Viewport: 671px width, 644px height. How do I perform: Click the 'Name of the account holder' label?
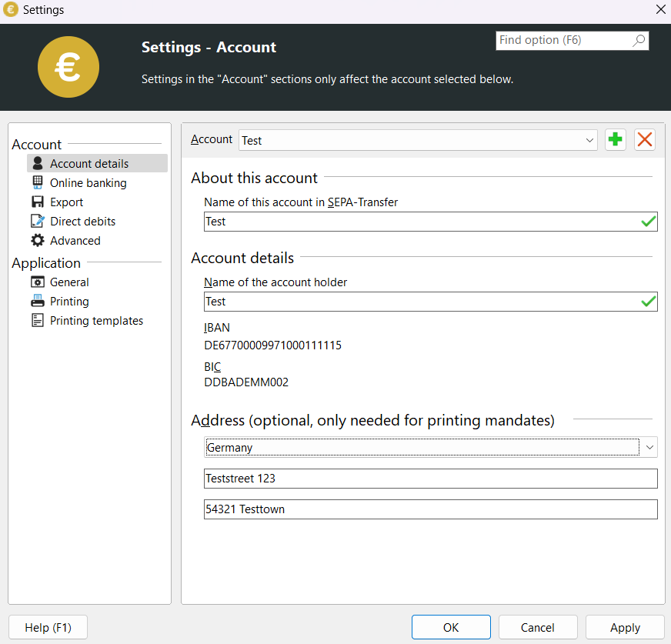coord(275,282)
